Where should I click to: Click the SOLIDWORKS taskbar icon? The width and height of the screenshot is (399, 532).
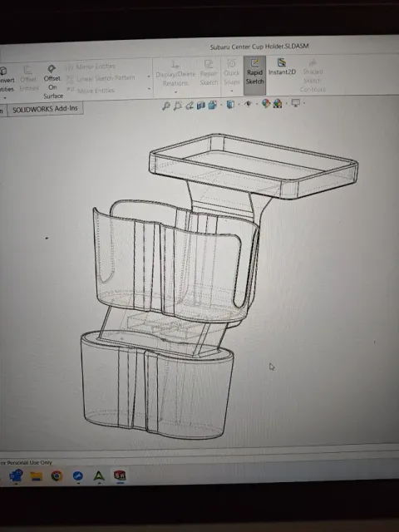pyautogui.click(x=120, y=475)
